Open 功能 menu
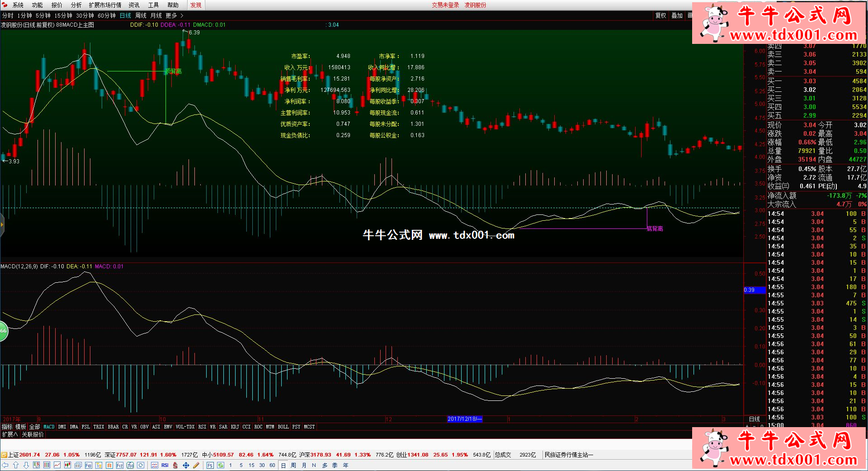Screen dimensions: 868x471 tap(37, 5)
